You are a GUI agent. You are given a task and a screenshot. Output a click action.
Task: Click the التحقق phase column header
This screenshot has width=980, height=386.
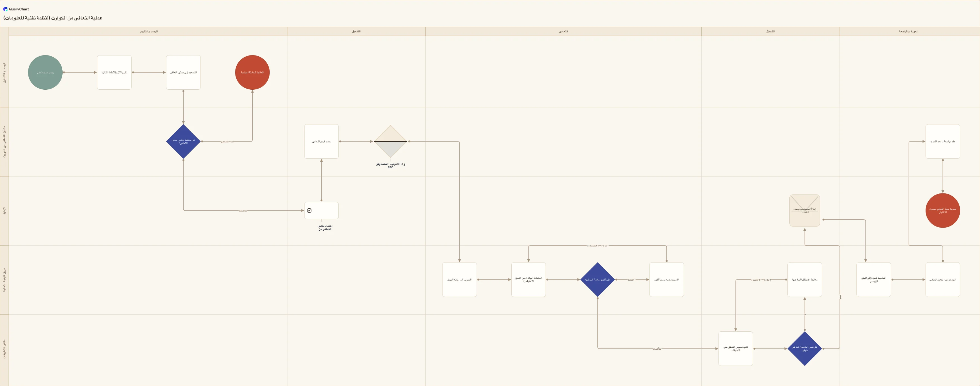point(770,32)
